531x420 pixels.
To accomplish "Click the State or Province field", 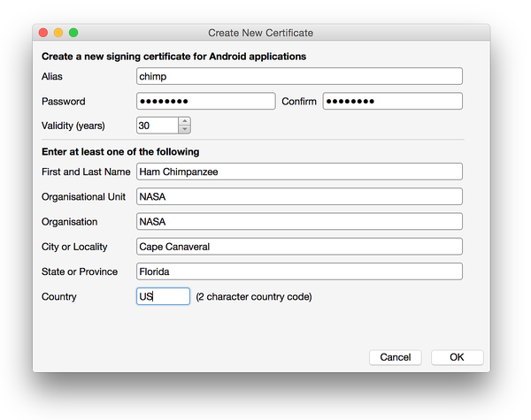I will coord(299,271).
